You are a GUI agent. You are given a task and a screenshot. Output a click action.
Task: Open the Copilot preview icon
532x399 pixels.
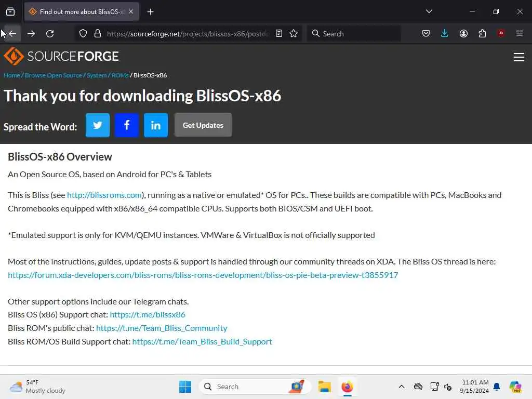pyautogui.click(x=515, y=387)
